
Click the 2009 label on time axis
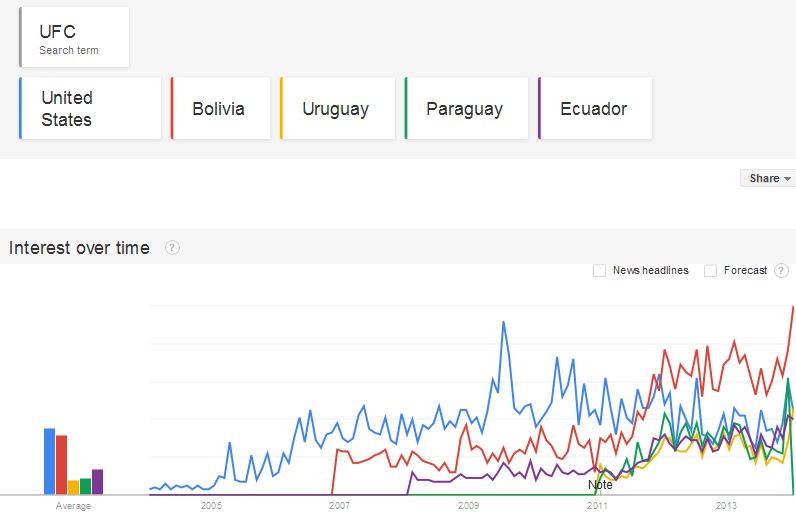pyautogui.click(x=468, y=506)
